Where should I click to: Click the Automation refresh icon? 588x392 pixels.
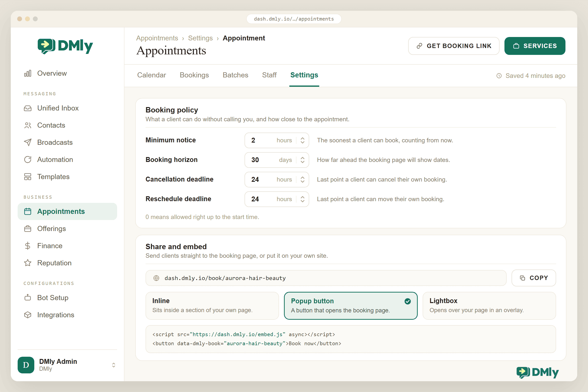tap(28, 159)
